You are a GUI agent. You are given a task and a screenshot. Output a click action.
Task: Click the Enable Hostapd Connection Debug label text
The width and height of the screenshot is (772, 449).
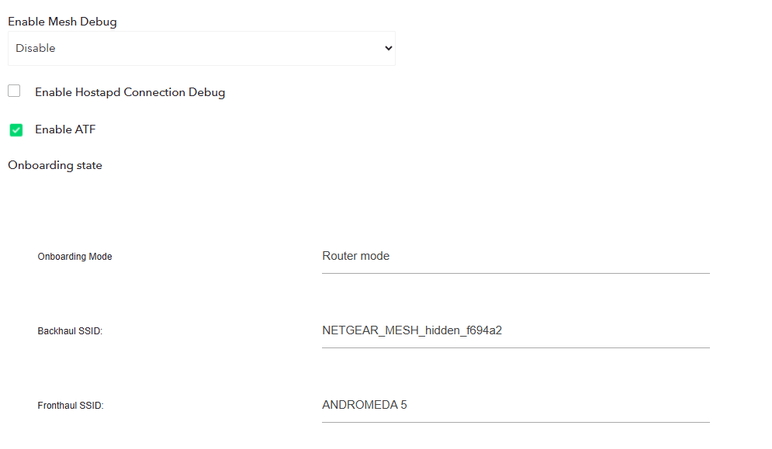click(x=130, y=92)
